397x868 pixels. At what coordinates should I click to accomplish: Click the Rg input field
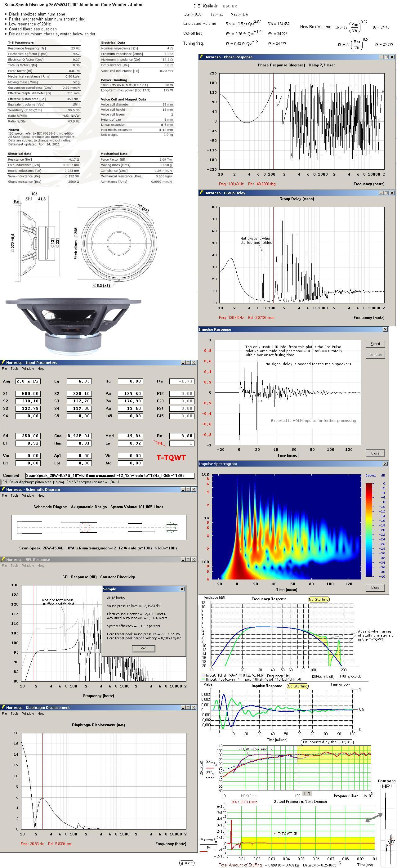point(130,381)
